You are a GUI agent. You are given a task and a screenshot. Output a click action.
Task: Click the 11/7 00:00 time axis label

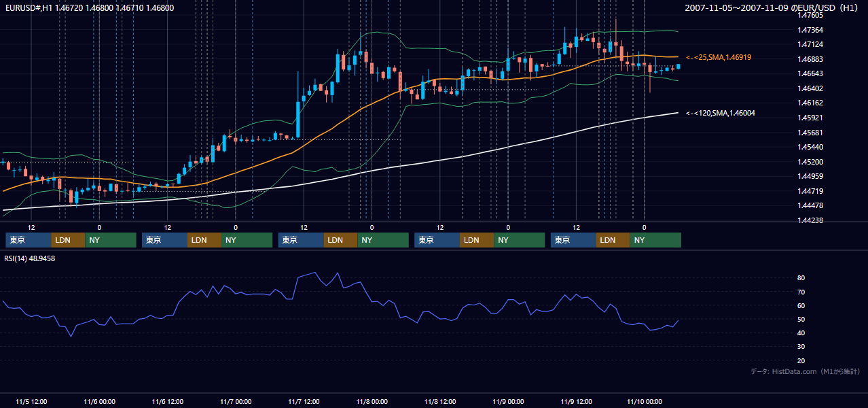coord(236,401)
